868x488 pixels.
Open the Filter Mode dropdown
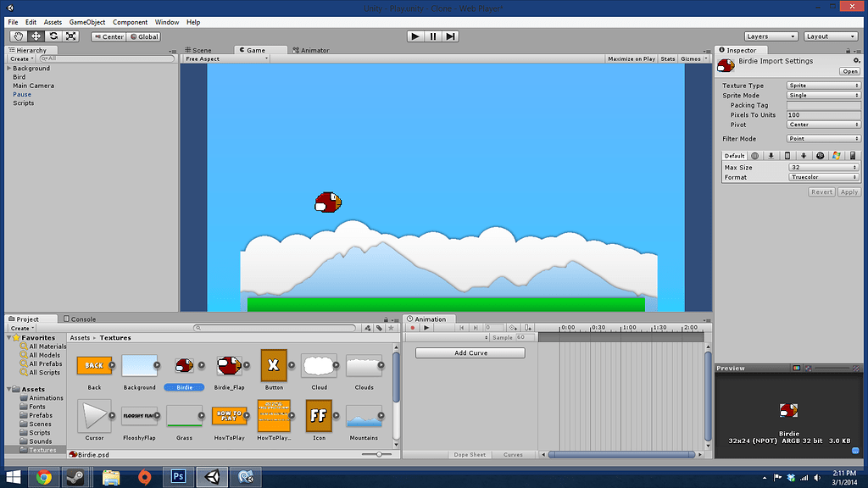(x=823, y=138)
